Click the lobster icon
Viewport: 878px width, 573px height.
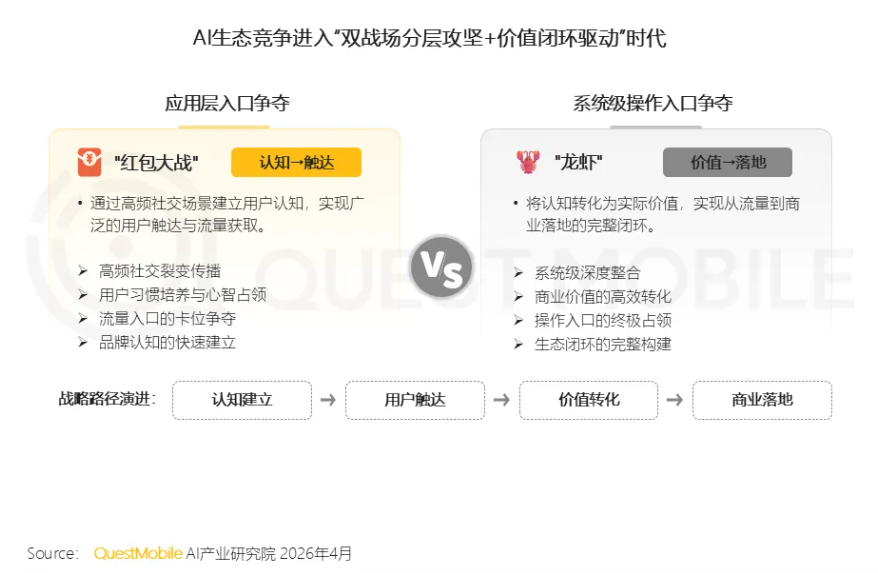click(527, 162)
